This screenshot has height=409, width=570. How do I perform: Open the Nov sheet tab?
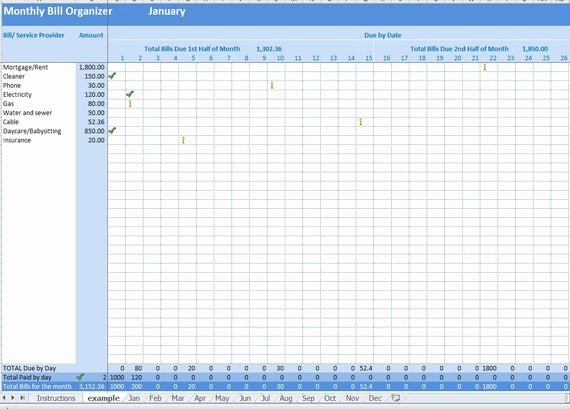352,398
